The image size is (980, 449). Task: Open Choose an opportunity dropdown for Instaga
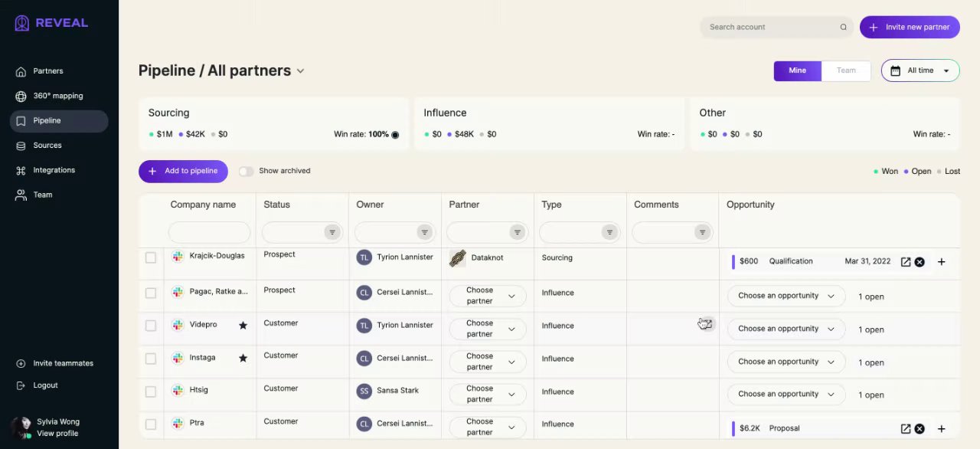pos(786,362)
